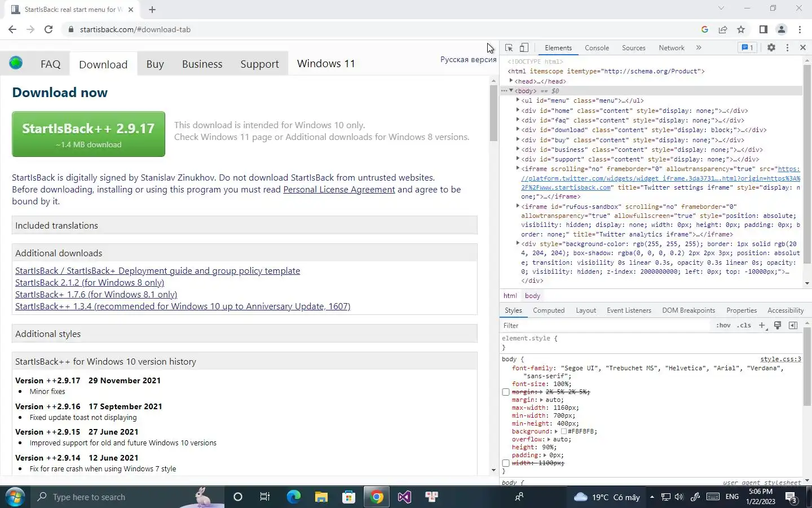The image size is (812, 508).
Task: Show more DevTools tabs chevron
Action: point(699,48)
